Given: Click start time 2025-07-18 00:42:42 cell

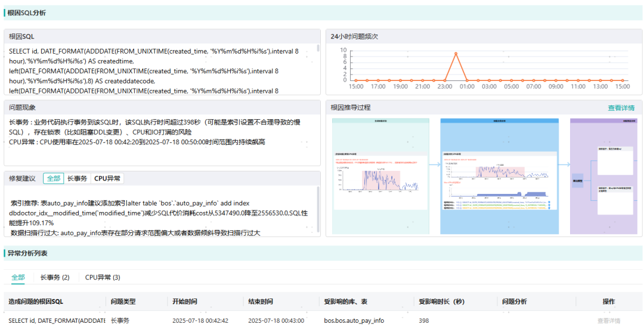Looking at the screenshot, I should tap(200, 320).
